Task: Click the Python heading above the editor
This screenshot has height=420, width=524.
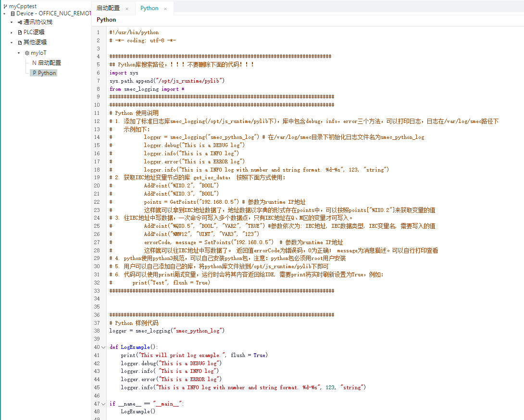Action: 106,20
